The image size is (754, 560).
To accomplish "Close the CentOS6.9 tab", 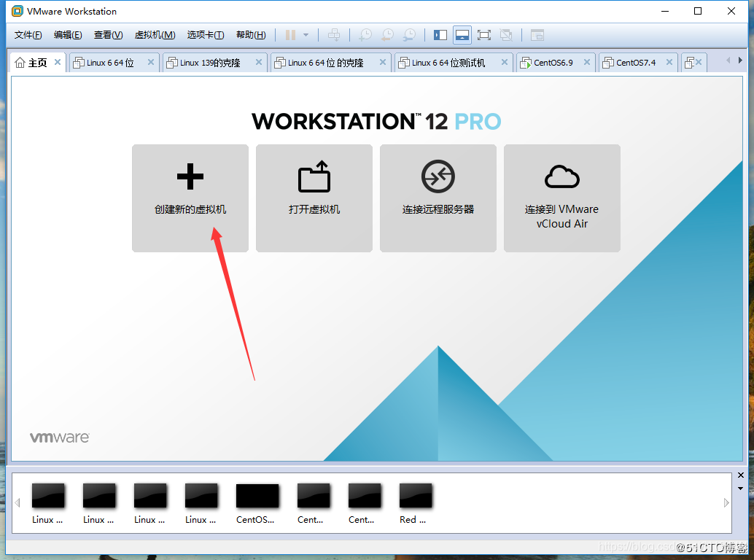I will pos(587,62).
